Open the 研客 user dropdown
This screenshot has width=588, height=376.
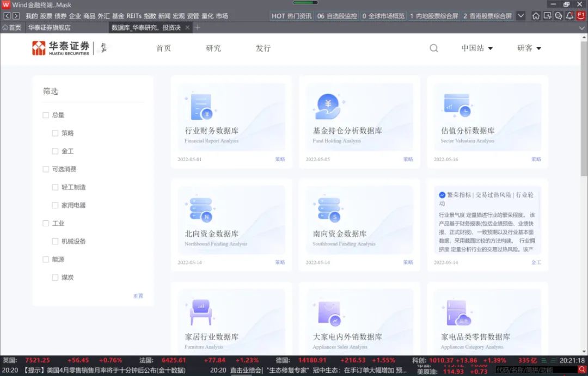[x=529, y=48]
